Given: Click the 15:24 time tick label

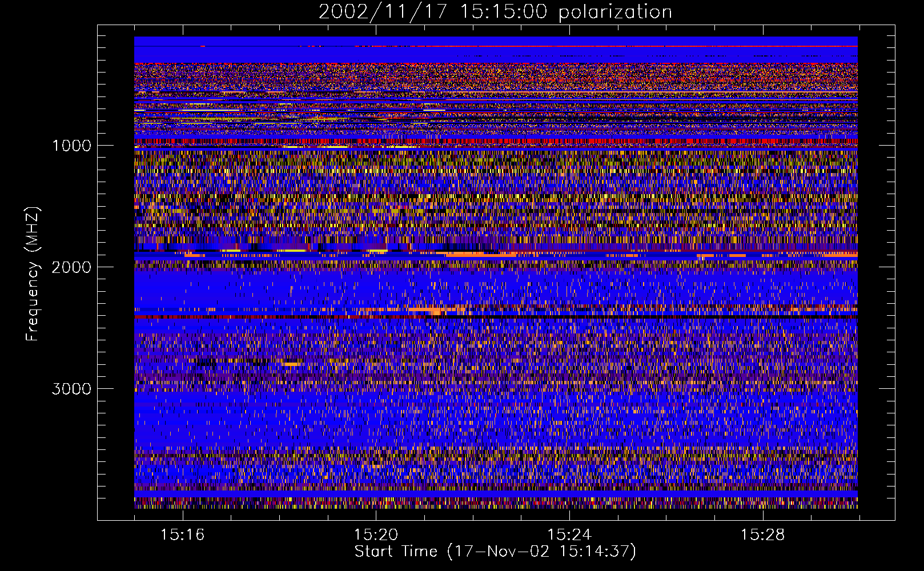Looking at the screenshot, I should click(569, 535).
